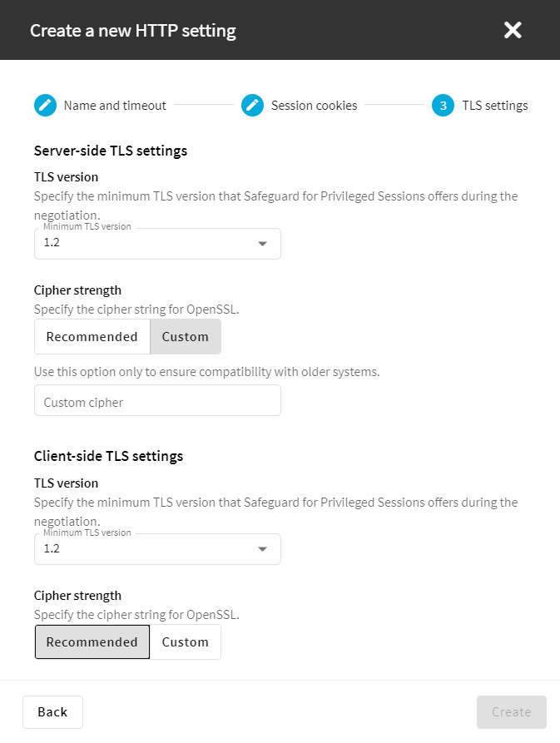Choose Custom for client-side cipher strength

(x=185, y=642)
